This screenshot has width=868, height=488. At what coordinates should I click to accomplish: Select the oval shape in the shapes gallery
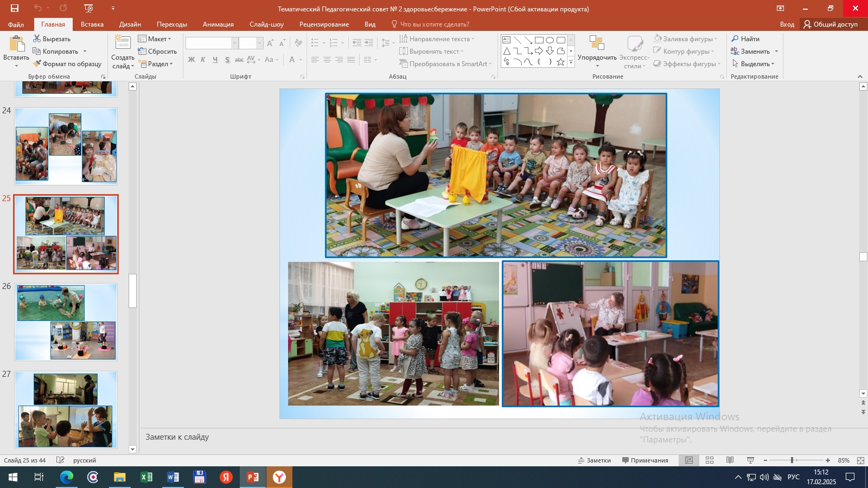pos(550,40)
